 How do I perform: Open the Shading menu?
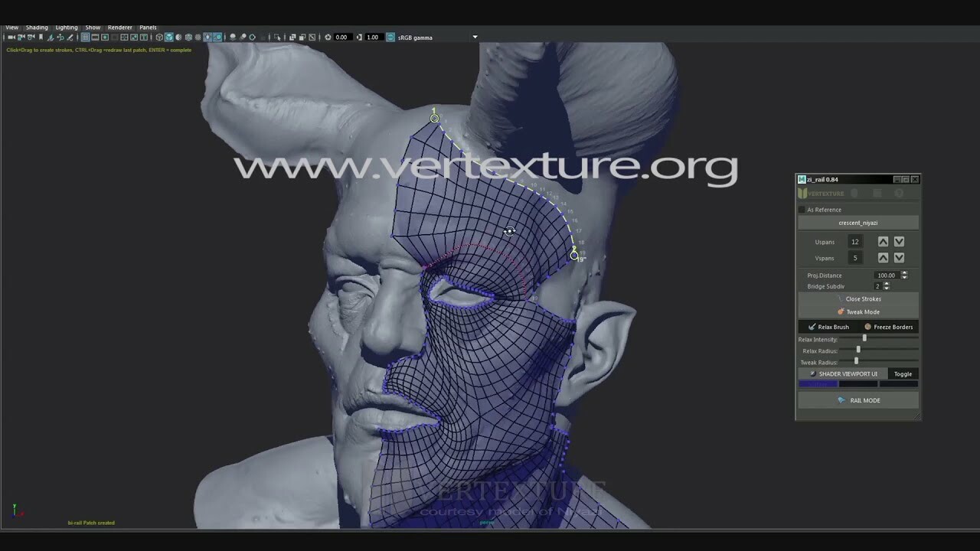[x=37, y=27]
